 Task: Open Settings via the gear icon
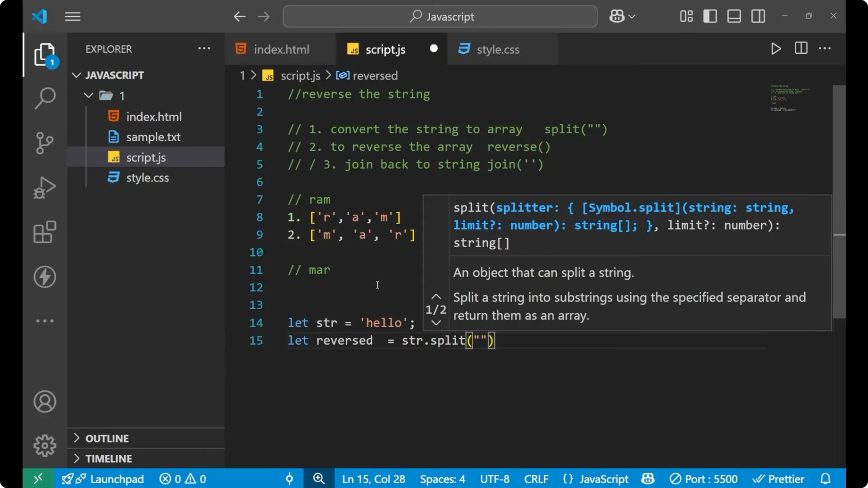coord(44,445)
